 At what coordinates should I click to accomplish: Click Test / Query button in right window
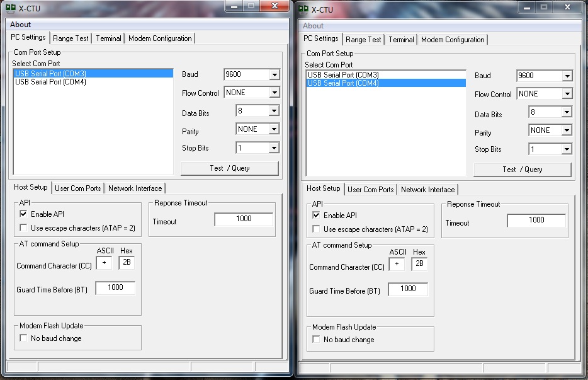[x=523, y=170]
